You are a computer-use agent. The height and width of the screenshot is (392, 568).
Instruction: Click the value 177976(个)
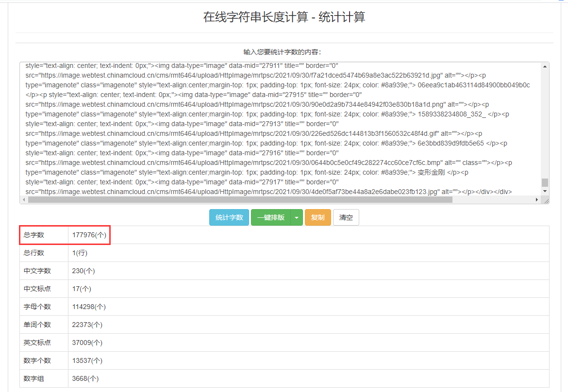pos(89,235)
